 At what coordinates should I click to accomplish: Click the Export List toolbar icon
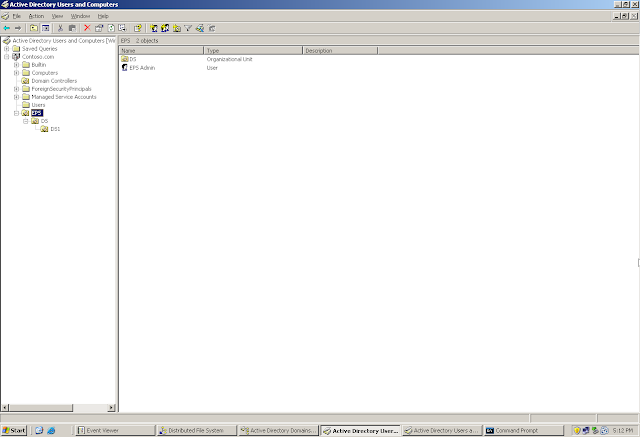tap(122, 28)
